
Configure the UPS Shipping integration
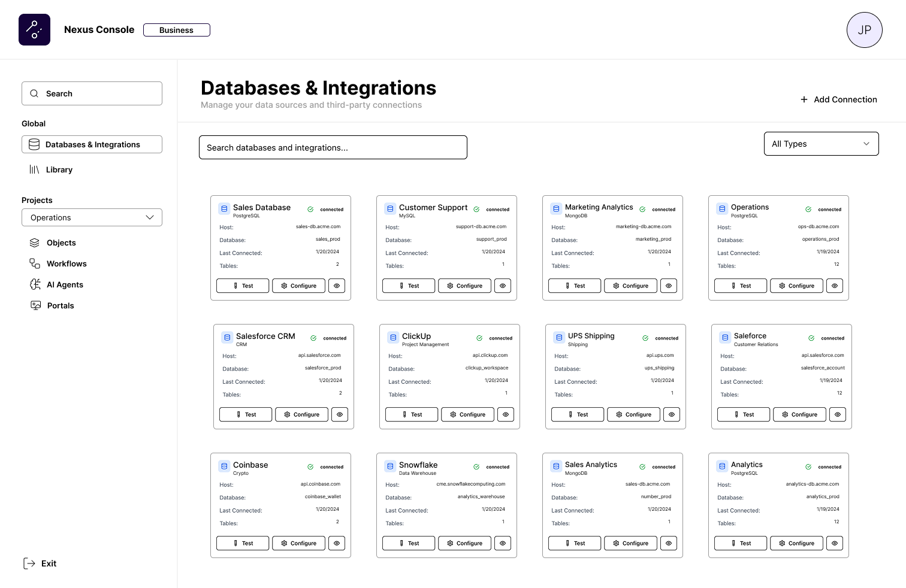633,414
